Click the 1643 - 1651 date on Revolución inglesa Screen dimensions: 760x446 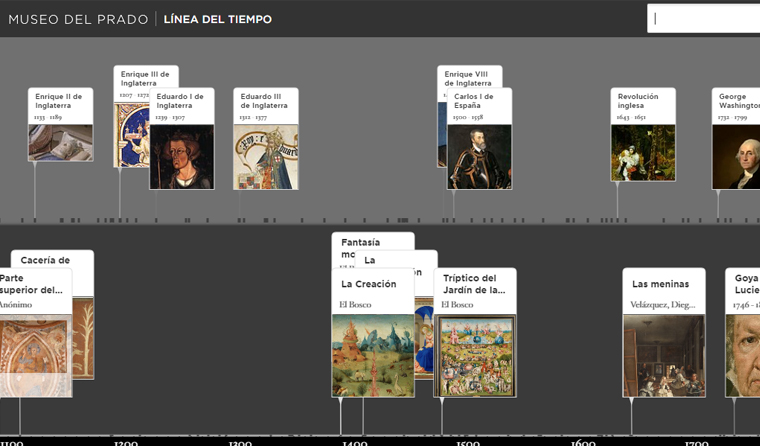[x=631, y=117]
